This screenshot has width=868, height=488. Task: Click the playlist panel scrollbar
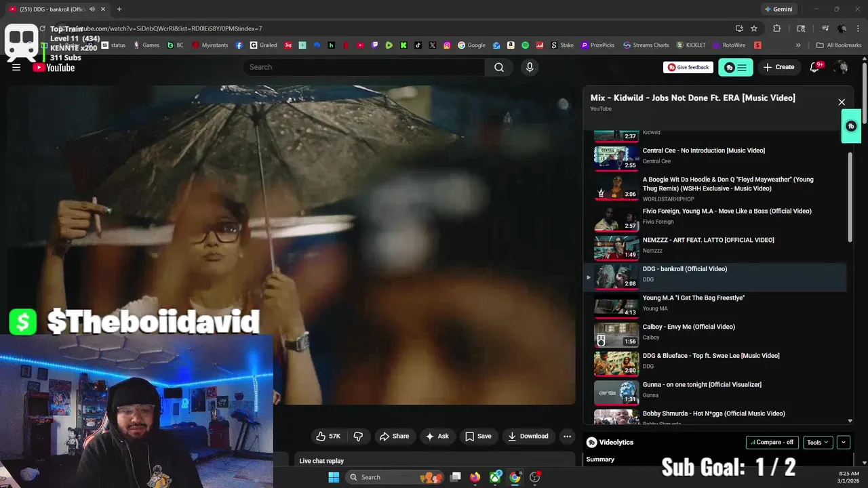850,197
